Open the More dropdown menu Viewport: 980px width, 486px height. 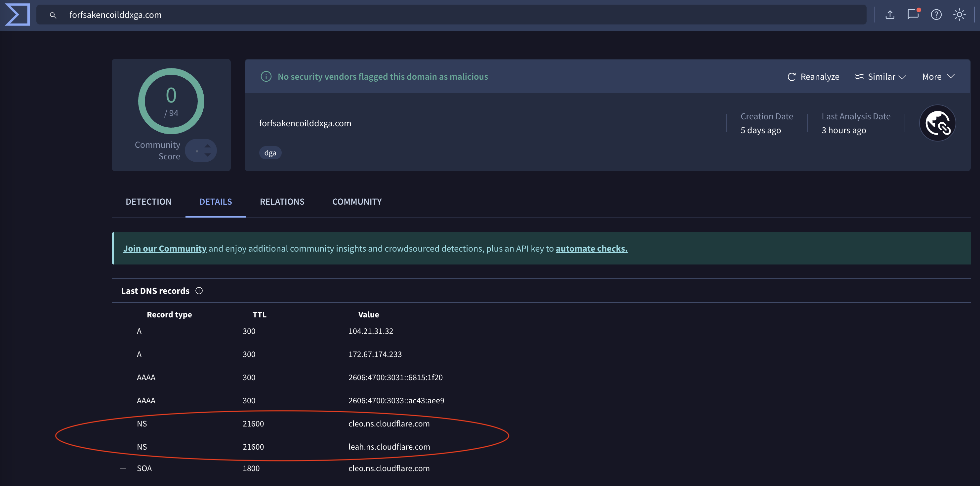(x=938, y=76)
